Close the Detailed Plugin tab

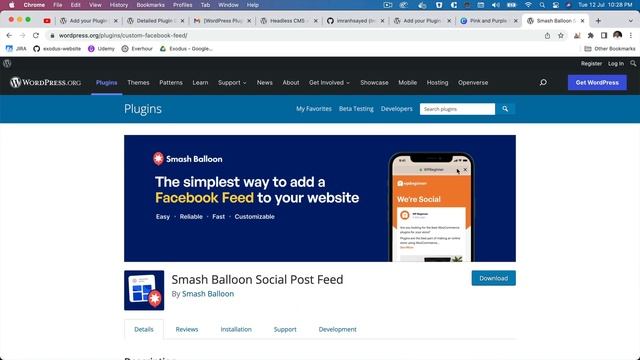(x=182, y=20)
